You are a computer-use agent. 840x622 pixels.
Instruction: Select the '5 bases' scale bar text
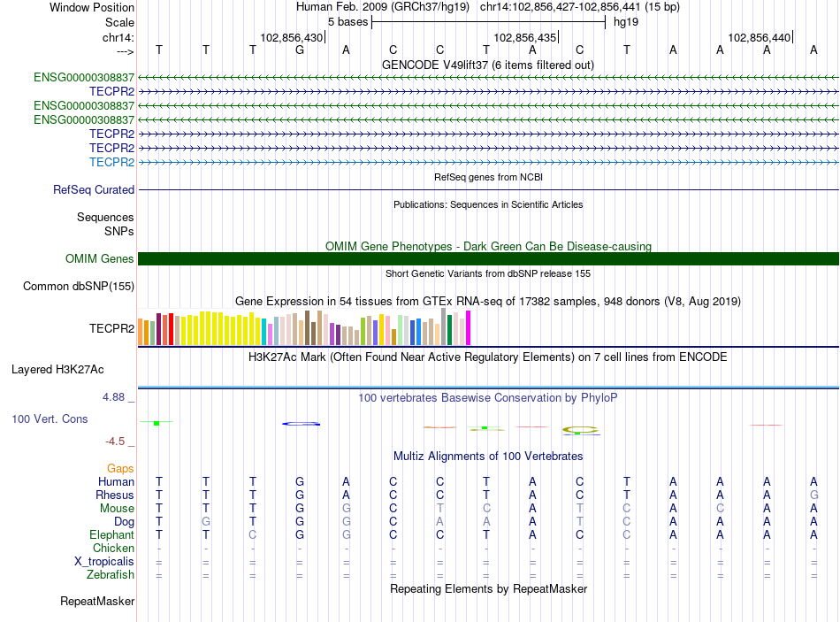click(x=347, y=22)
